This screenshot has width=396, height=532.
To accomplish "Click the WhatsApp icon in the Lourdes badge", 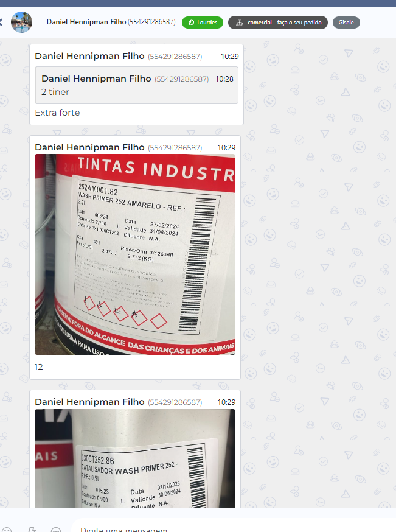I will [192, 23].
